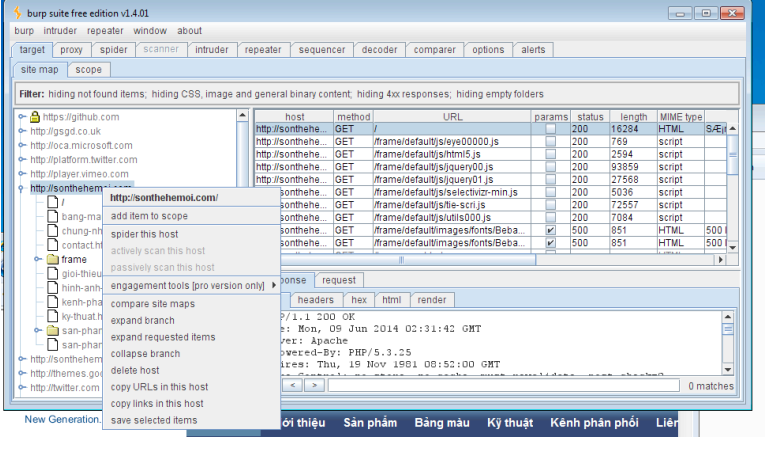Click the site map tree scrollbar up arrow

coord(243,115)
